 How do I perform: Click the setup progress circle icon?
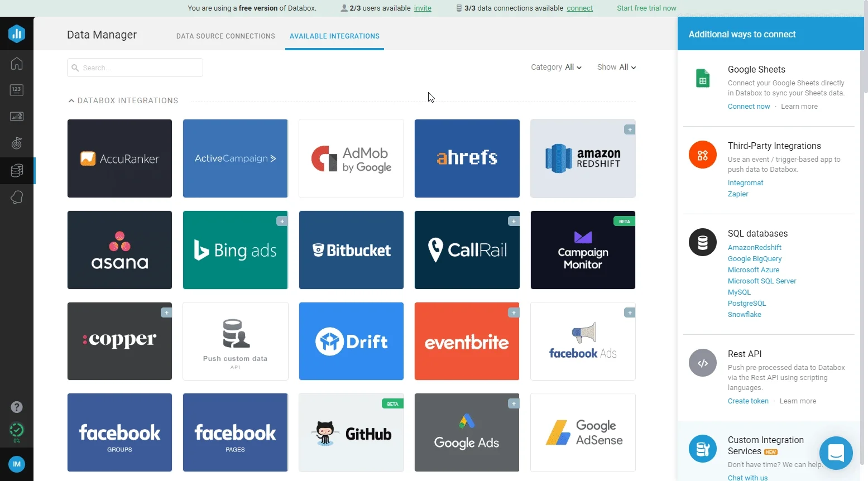(17, 431)
